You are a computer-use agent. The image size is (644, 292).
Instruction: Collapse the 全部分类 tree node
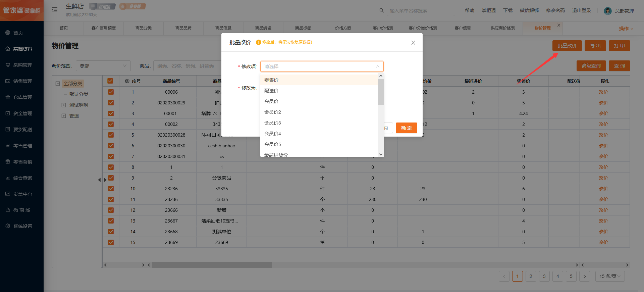[x=58, y=84]
